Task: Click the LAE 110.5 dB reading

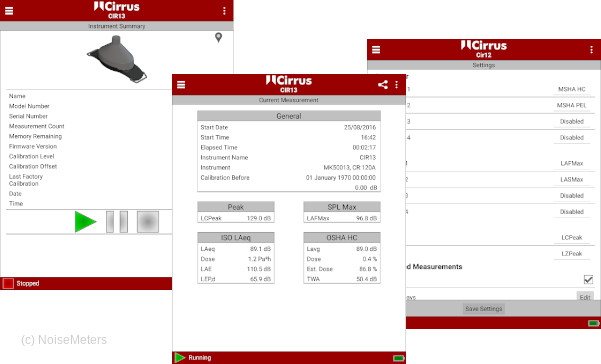Action: point(236,269)
